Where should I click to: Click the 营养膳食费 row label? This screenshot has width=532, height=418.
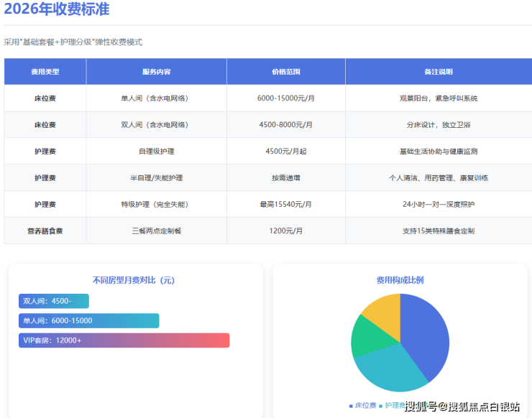45,231
